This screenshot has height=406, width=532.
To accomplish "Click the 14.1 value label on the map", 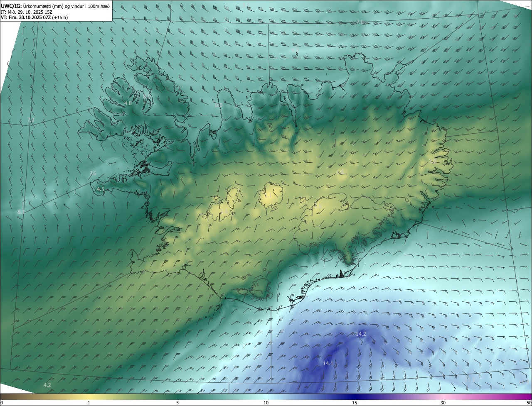I will (x=328, y=363).
